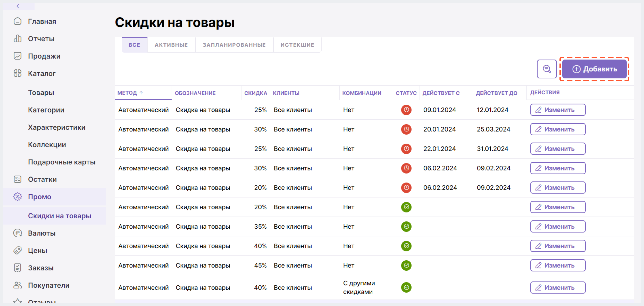Click expired status icon for 31.01.2024 row
644x306 pixels.
tap(406, 149)
